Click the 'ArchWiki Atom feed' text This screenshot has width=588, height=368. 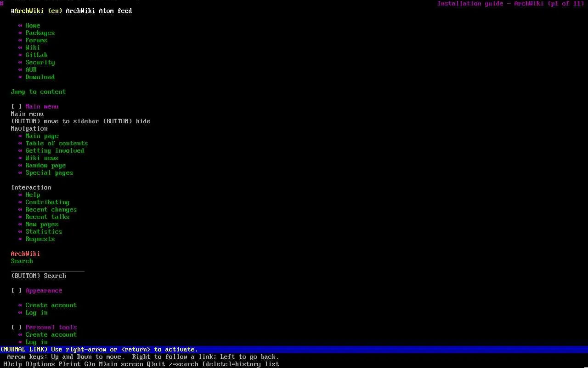[x=99, y=11]
